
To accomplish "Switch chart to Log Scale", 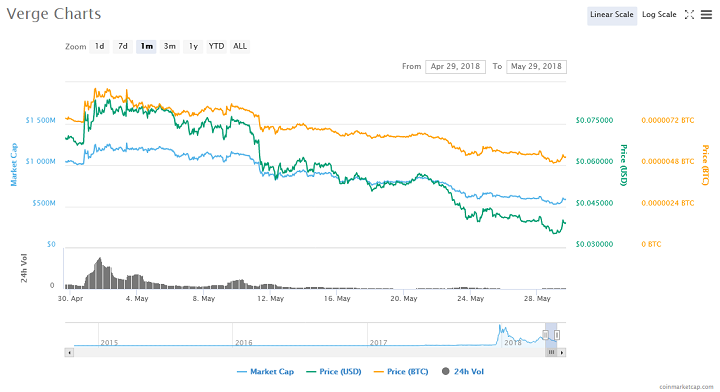I will [x=659, y=15].
